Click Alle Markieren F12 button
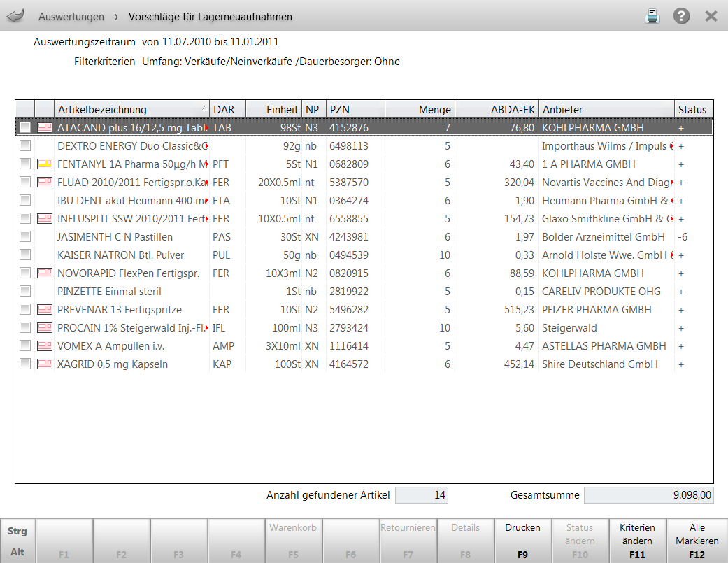 tap(697, 541)
